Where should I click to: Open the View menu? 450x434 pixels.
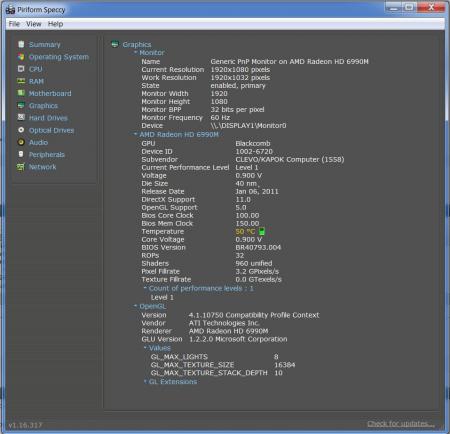pos(34,24)
